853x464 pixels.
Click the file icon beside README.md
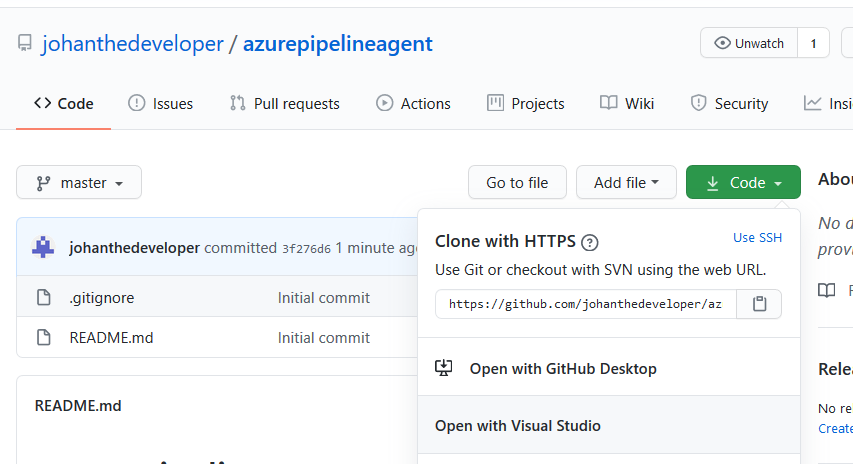[44, 338]
